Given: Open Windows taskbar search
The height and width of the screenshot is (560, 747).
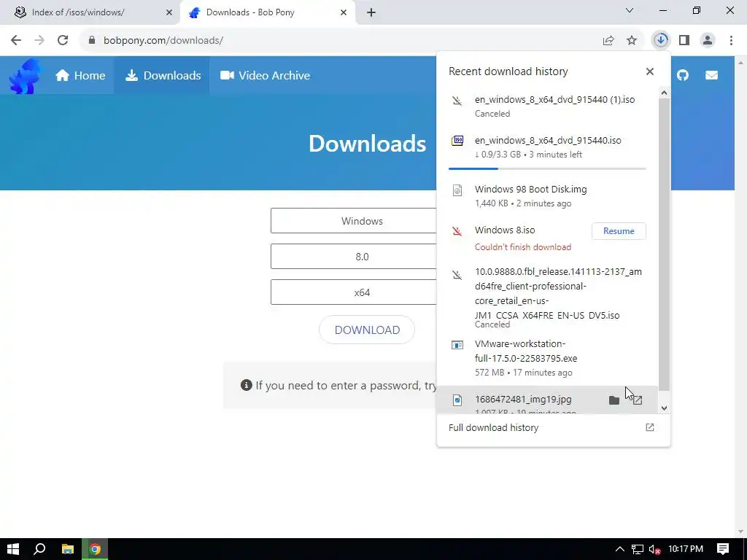Looking at the screenshot, I should (x=39, y=549).
